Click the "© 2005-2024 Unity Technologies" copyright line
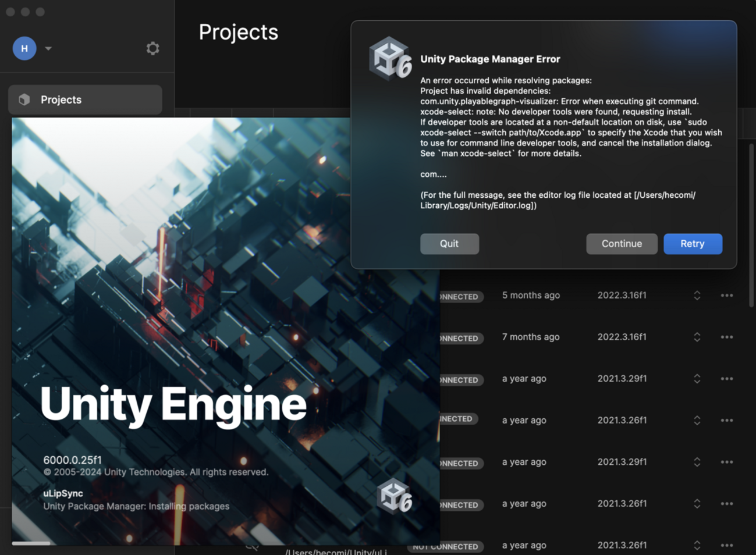The width and height of the screenshot is (756, 555). 156,472
